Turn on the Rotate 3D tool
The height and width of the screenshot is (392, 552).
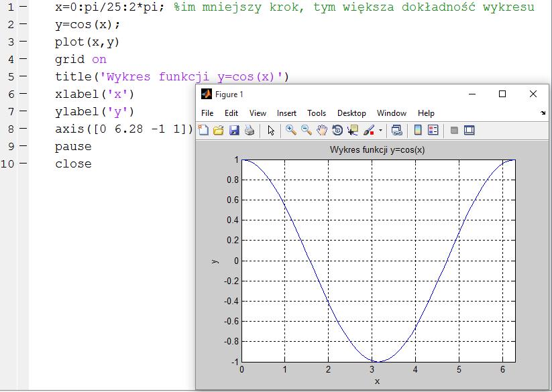[x=337, y=131]
